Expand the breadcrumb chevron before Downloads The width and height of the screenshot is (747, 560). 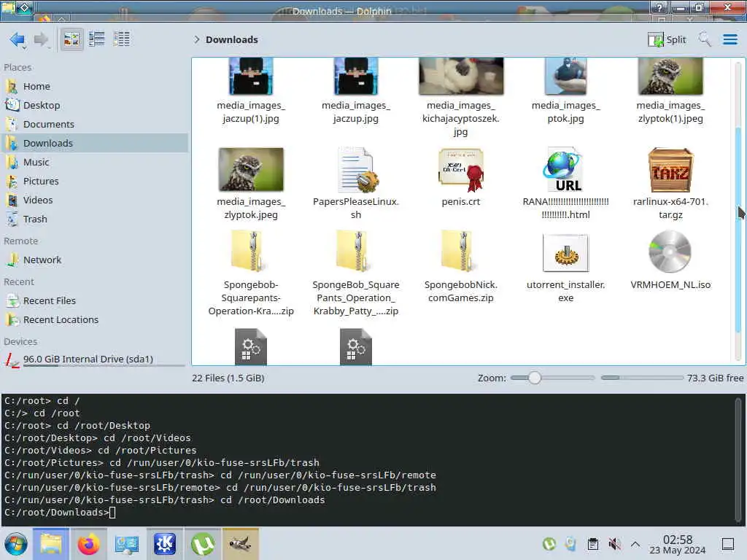pyautogui.click(x=197, y=39)
